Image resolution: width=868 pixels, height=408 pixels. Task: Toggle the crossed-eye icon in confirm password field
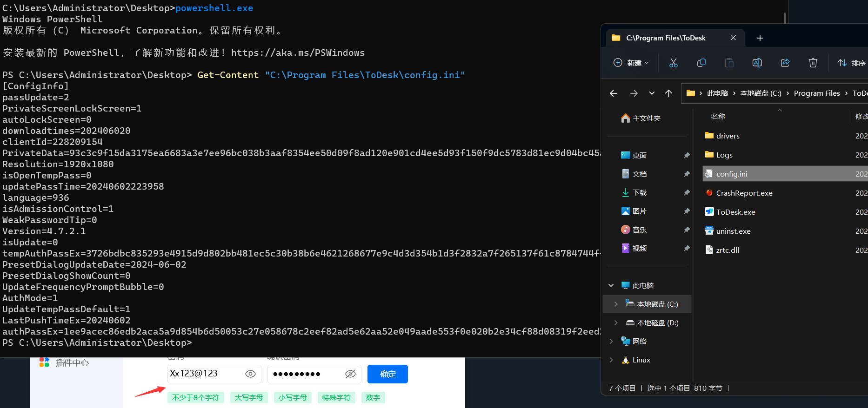coord(350,374)
